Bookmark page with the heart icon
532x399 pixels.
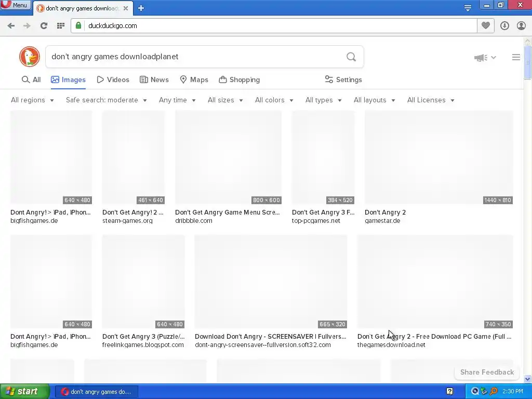[x=486, y=26]
